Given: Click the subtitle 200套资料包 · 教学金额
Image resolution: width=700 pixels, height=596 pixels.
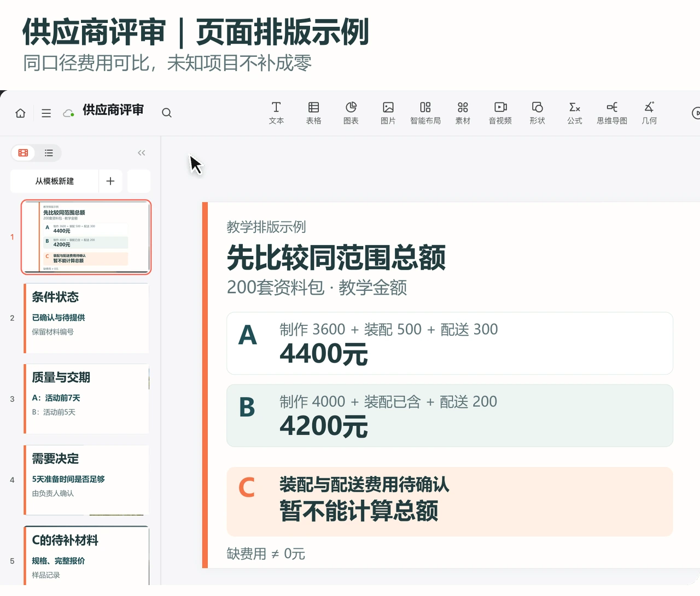Looking at the screenshot, I should click(317, 288).
